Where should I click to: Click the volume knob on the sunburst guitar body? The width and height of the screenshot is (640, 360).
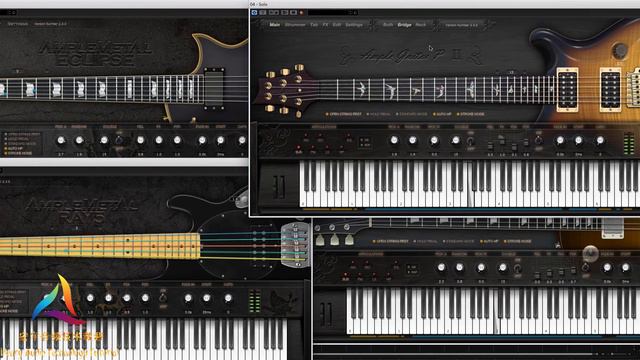620,51
